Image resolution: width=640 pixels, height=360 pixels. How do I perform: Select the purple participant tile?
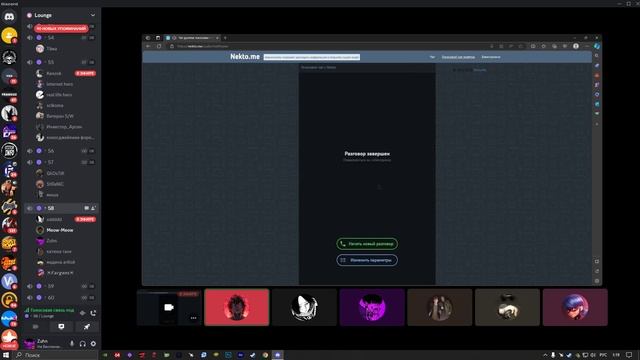(x=372, y=307)
